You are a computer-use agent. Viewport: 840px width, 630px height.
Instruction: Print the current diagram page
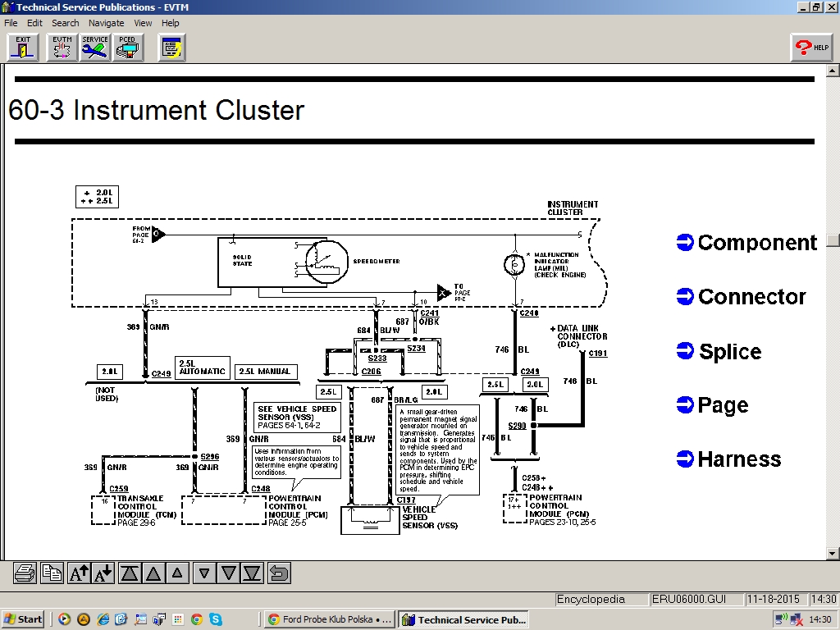25,573
